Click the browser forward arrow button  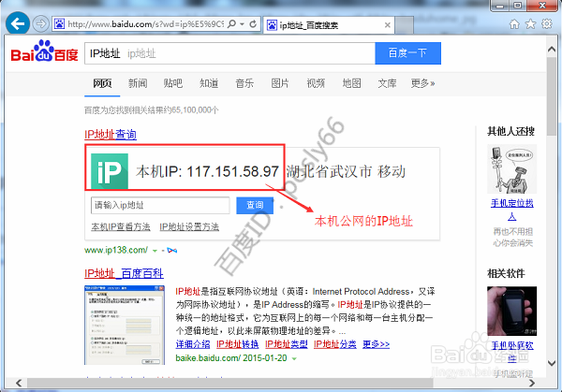click(41, 24)
